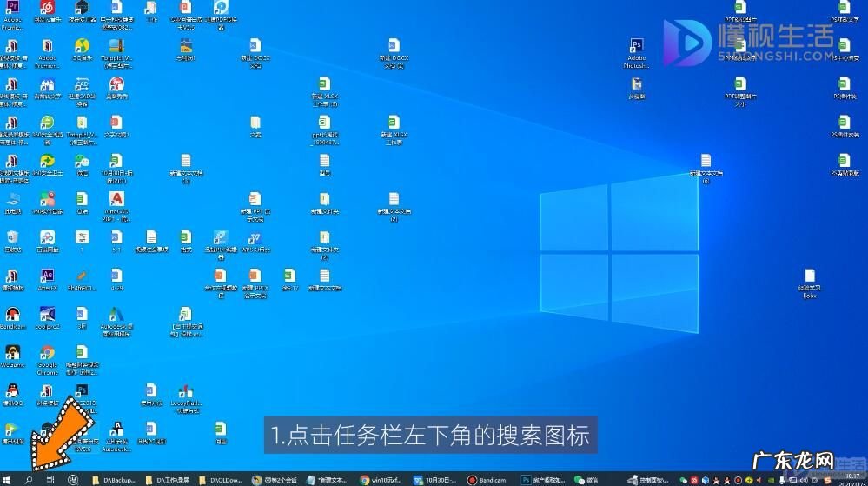The height and width of the screenshot is (486, 868).
Task: Select the lone .docx file at far right
Action: coord(809,283)
